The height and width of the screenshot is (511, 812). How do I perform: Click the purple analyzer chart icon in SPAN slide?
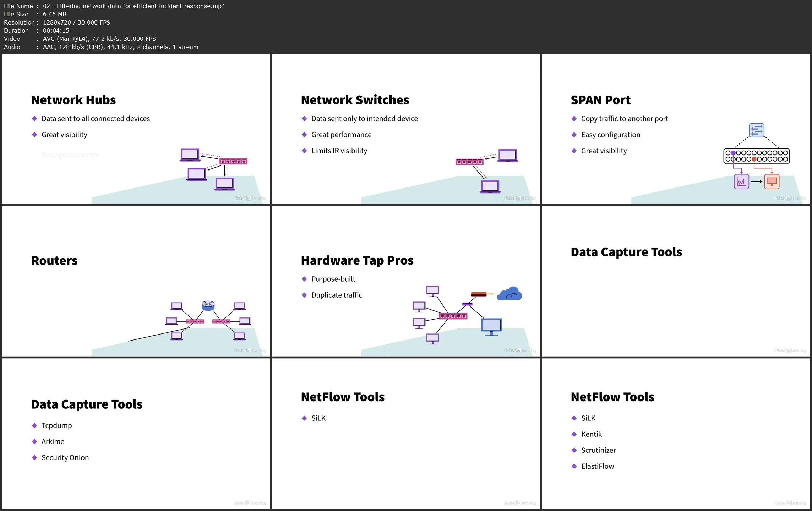pyautogui.click(x=741, y=181)
